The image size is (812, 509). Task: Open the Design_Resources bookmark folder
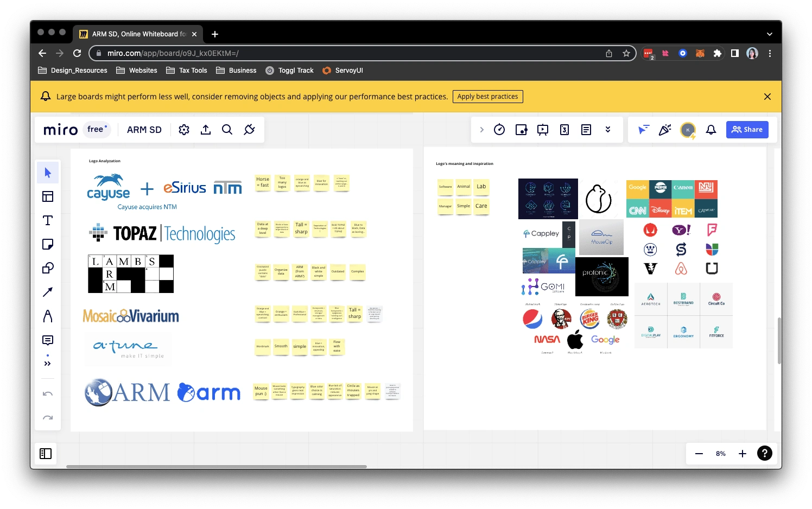(x=73, y=71)
